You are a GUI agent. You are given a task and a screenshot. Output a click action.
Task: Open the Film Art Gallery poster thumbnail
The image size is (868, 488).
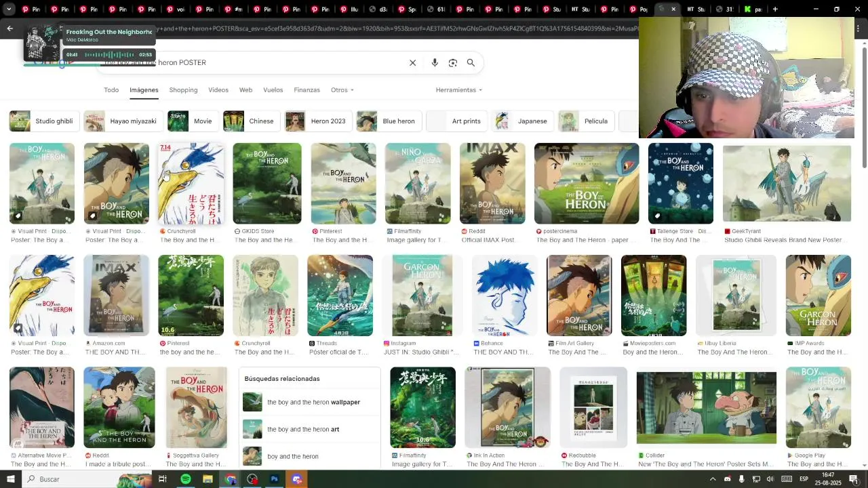click(x=579, y=296)
